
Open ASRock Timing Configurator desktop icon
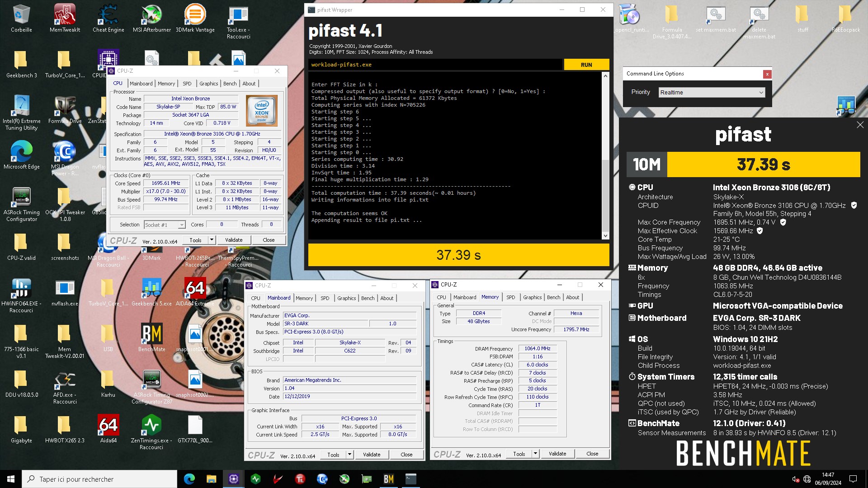pos(21,204)
